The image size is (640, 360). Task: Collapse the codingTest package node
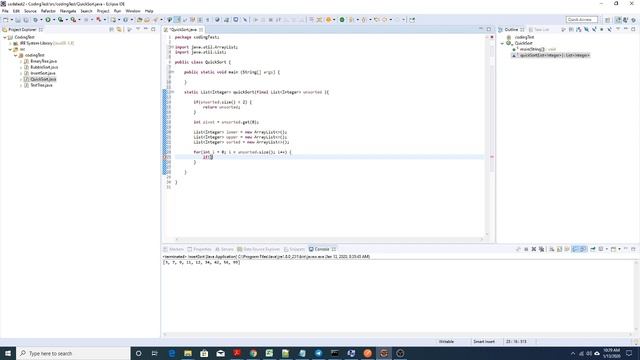point(16,55)
